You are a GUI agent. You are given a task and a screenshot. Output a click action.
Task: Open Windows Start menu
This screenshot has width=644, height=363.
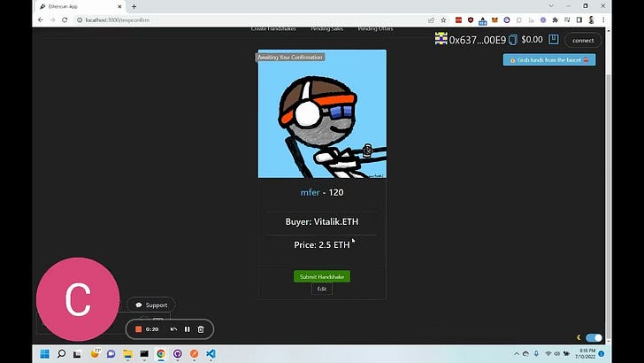pyautogui.click(x=45, y=353)
